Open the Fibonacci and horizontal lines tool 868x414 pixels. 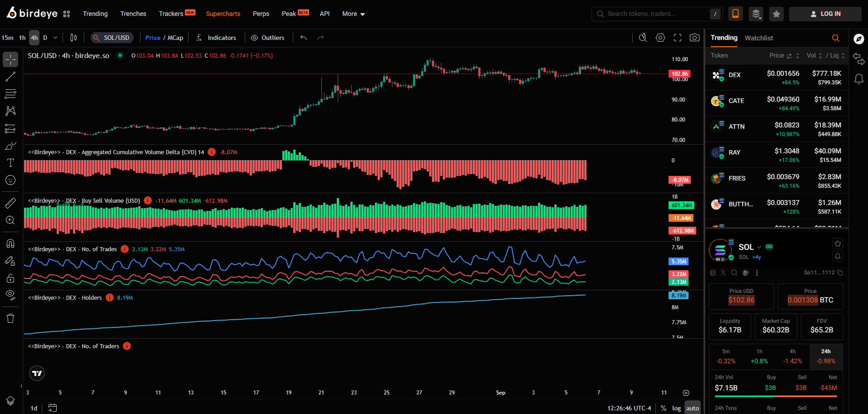10,94
